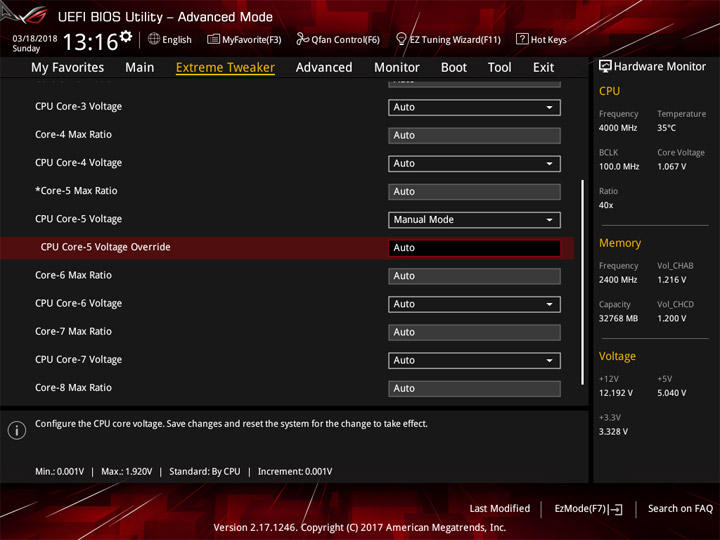The image size is (720, 540).
Task: Open Search on FAQ
Action: [x=680, y=509]
